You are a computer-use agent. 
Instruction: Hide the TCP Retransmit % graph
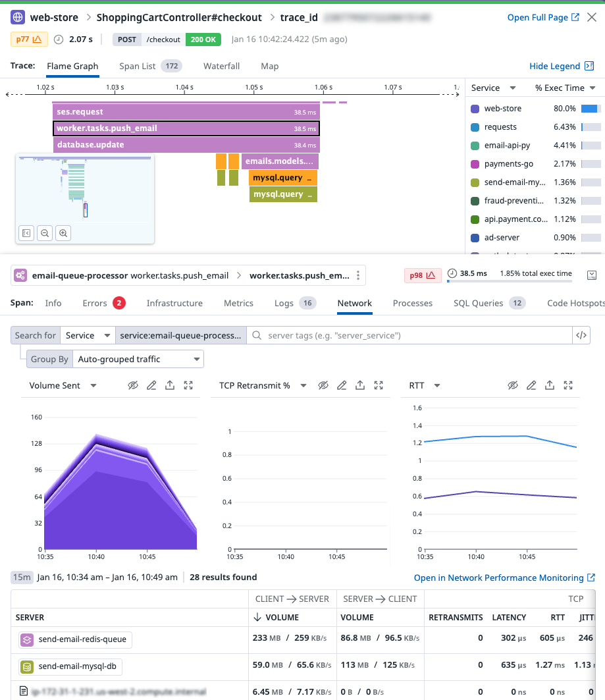tap(323, 385)
